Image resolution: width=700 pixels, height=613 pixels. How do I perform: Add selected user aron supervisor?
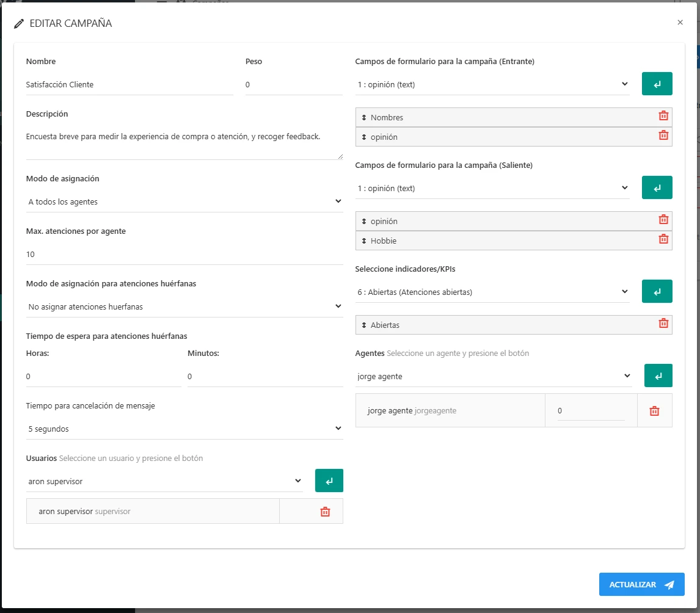[x=329, y=481]
